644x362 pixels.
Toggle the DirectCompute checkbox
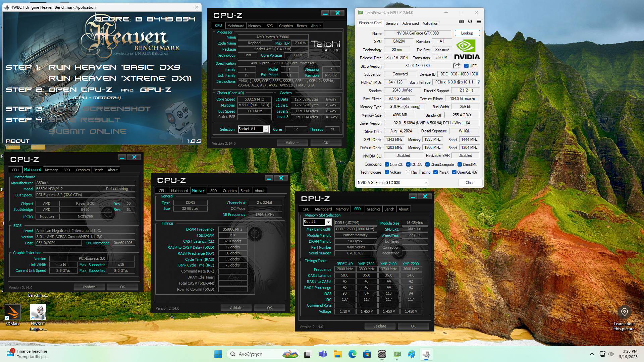pos(427,164)
